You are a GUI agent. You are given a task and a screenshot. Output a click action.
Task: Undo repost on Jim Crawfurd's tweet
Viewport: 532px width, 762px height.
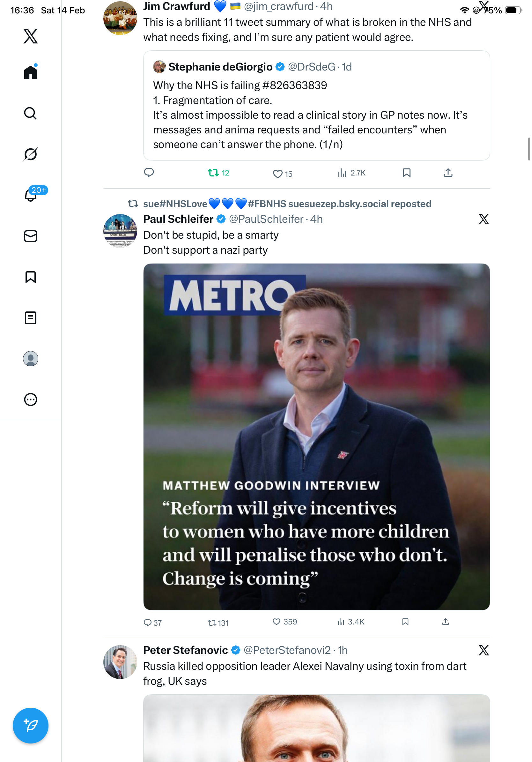pos(213,173)
